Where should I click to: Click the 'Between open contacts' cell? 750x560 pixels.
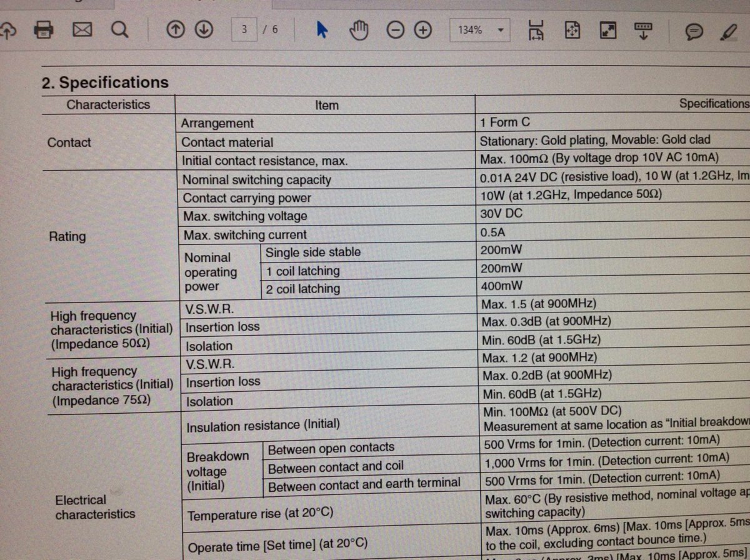pos(331,448)
